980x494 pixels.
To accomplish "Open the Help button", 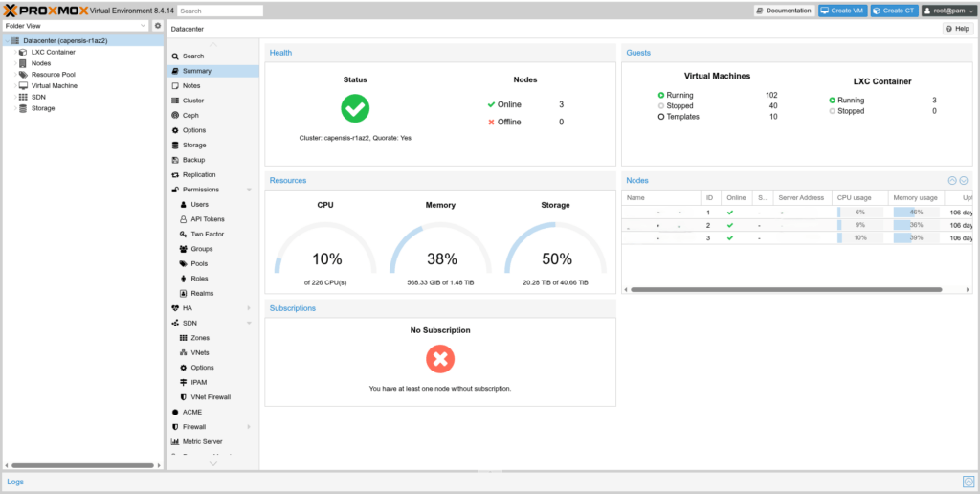I will point(957,29).
